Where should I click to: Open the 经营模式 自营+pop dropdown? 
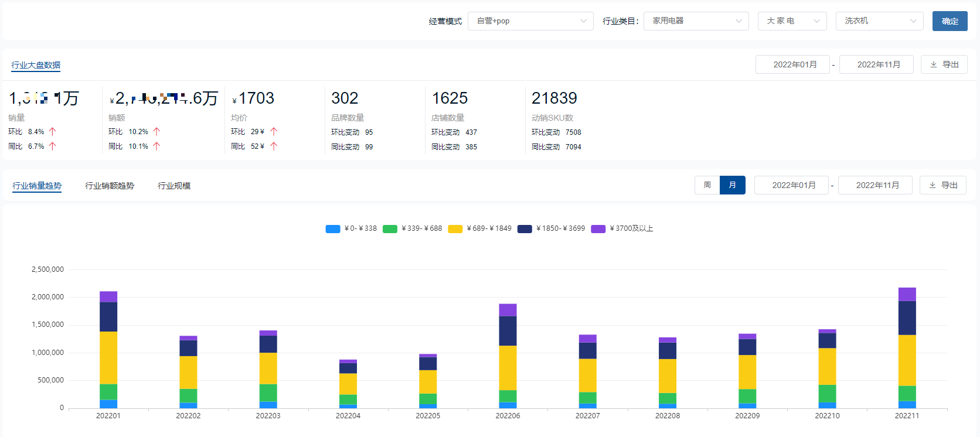click(530, 21)
